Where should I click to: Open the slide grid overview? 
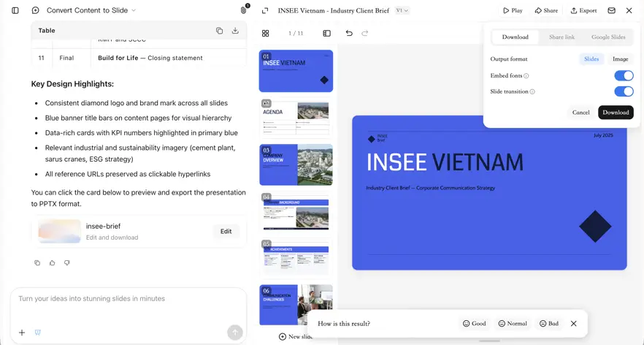click(265, 34)
